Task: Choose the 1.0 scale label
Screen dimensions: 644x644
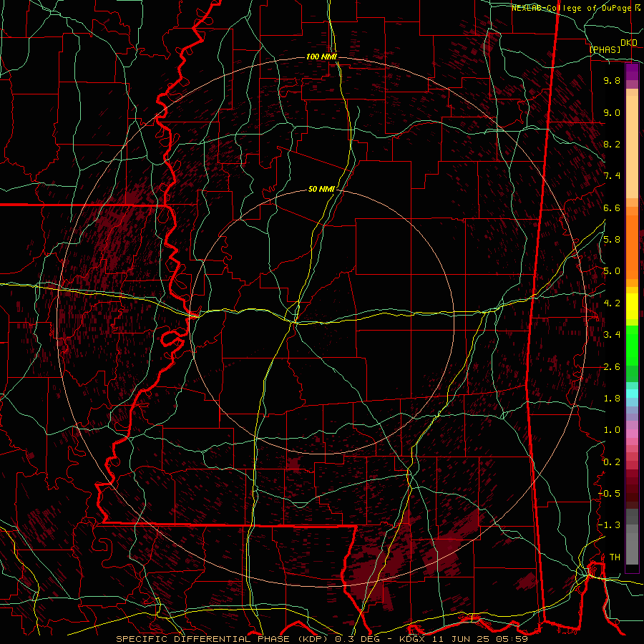Action: [x=612, y=430]
